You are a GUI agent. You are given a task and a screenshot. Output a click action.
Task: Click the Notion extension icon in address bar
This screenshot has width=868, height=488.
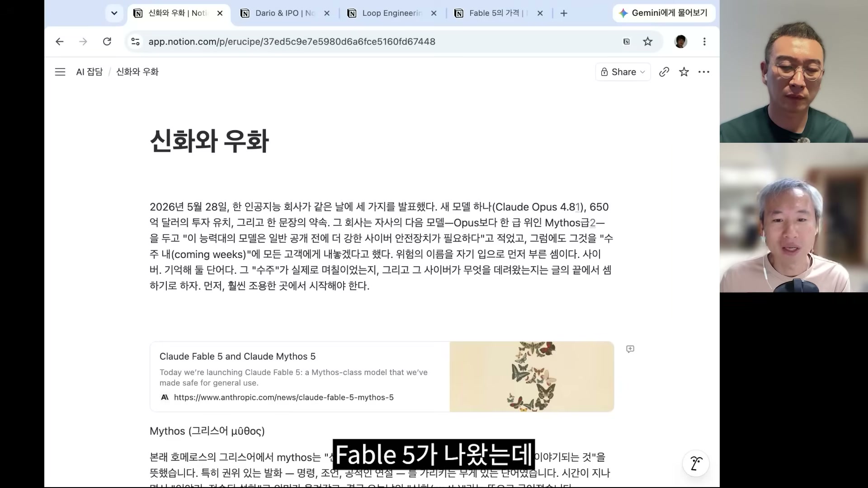627,42
